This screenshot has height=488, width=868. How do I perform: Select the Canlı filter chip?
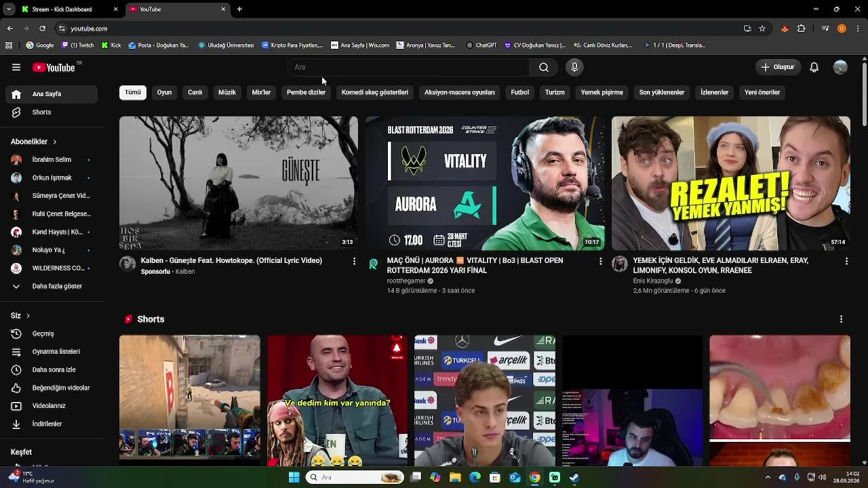(x=195, y=92)
